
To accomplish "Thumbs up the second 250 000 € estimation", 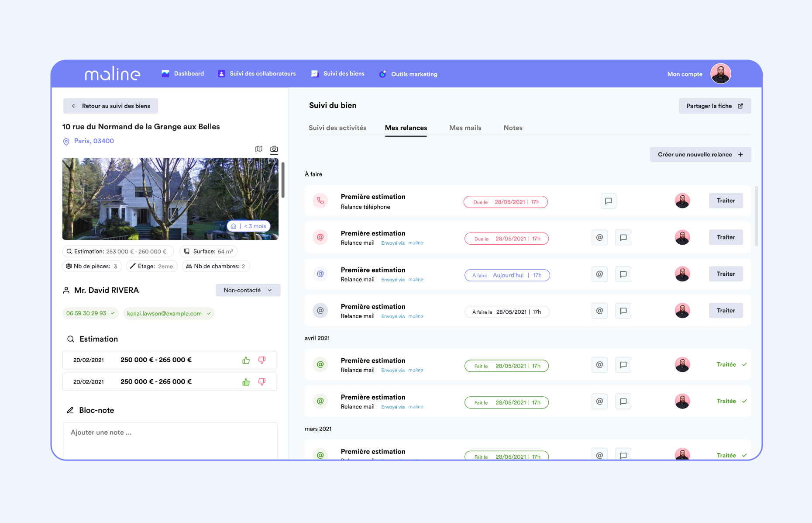I will click(246, 382).
